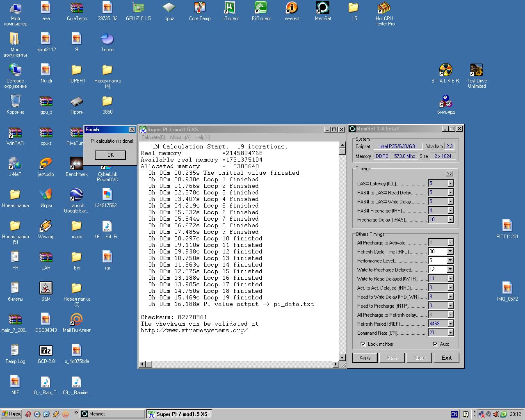
Task: Click the >> expand button in Timings
Action: (x=449, y=173)
